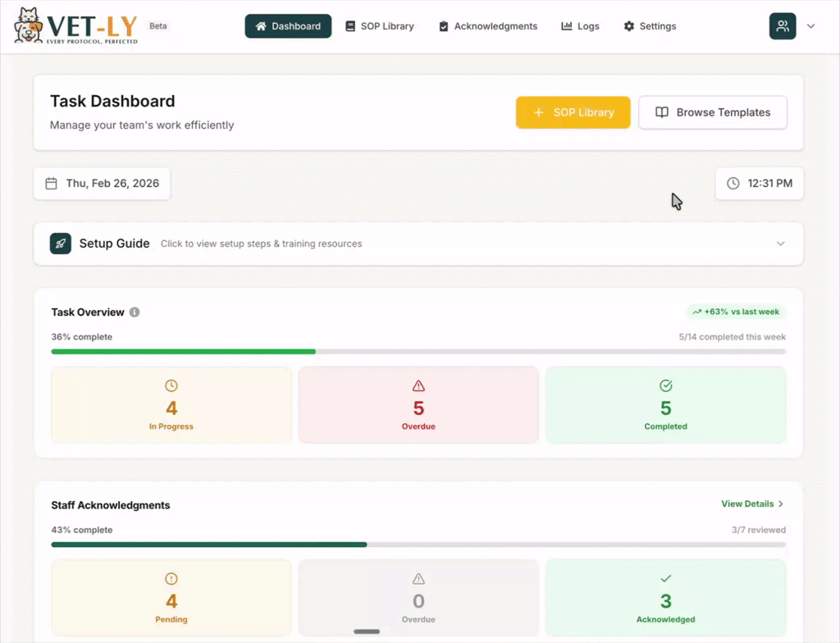The image size is (840, 643).
Task: Click the VET-LY cat and dog logo
Action: (x=28, y=25)
